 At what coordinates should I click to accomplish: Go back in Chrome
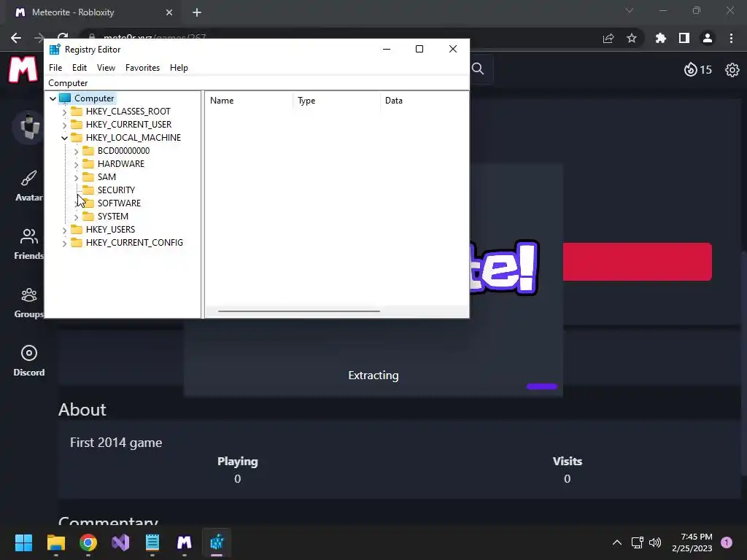(x=16, y=38)
